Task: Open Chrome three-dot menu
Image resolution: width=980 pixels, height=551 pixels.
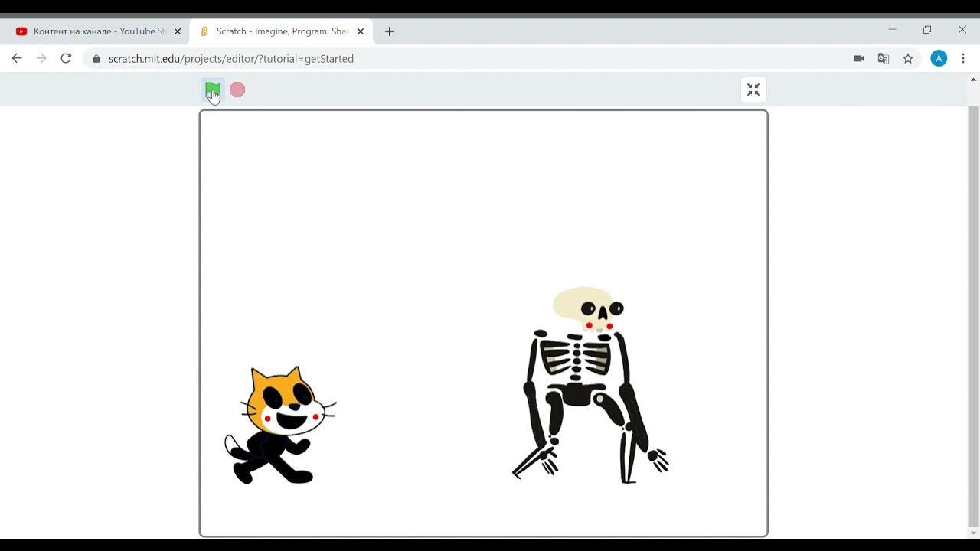Action: coord(963,58)
